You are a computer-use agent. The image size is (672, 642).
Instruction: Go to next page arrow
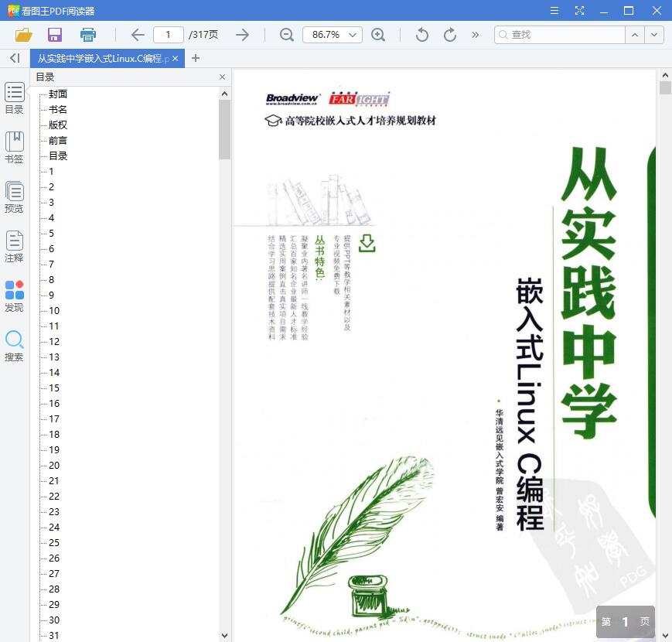tap(243, 35)
